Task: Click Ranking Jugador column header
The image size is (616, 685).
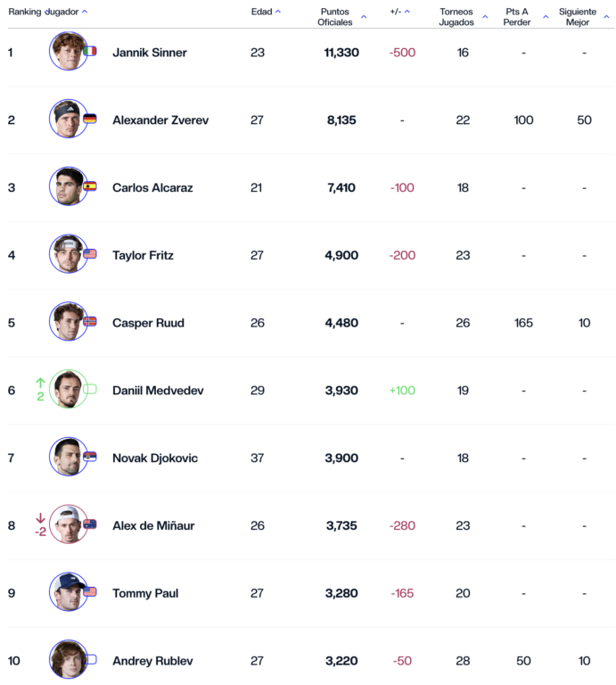Action: click(x=43, y=12)
